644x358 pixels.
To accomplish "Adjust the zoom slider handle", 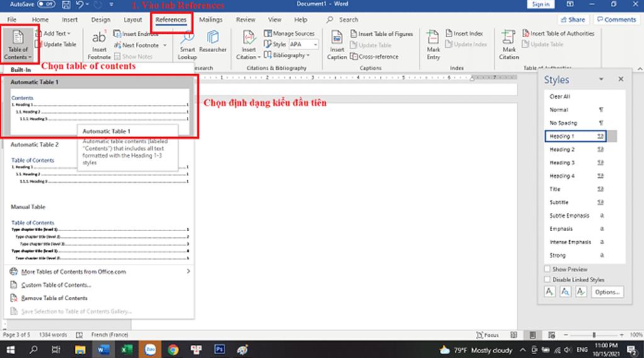I will coord(594,335).
